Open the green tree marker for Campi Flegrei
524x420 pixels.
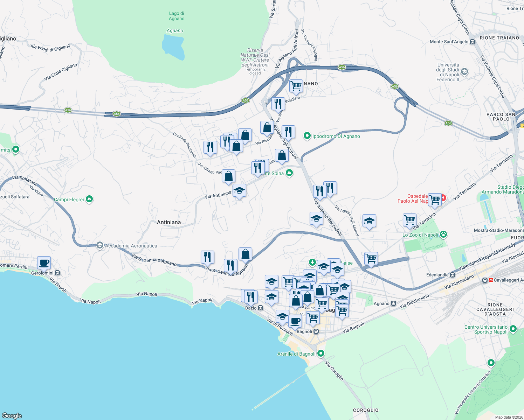pos(90,198)
